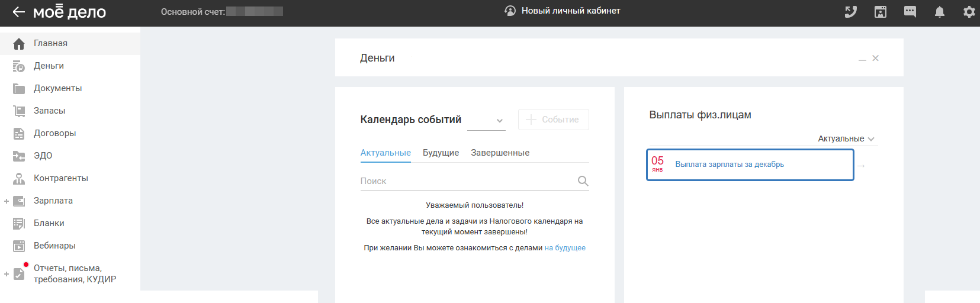Open settings gear icon
The height and width of the screenshot is (303, 980).
969,12
